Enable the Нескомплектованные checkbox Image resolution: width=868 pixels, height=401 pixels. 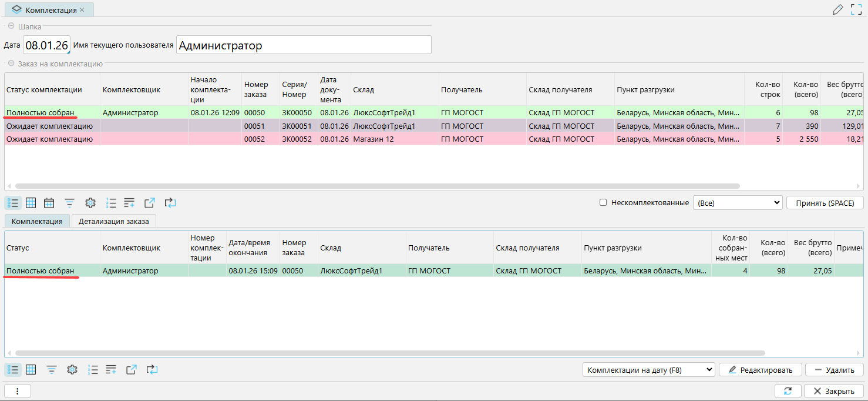603,203
